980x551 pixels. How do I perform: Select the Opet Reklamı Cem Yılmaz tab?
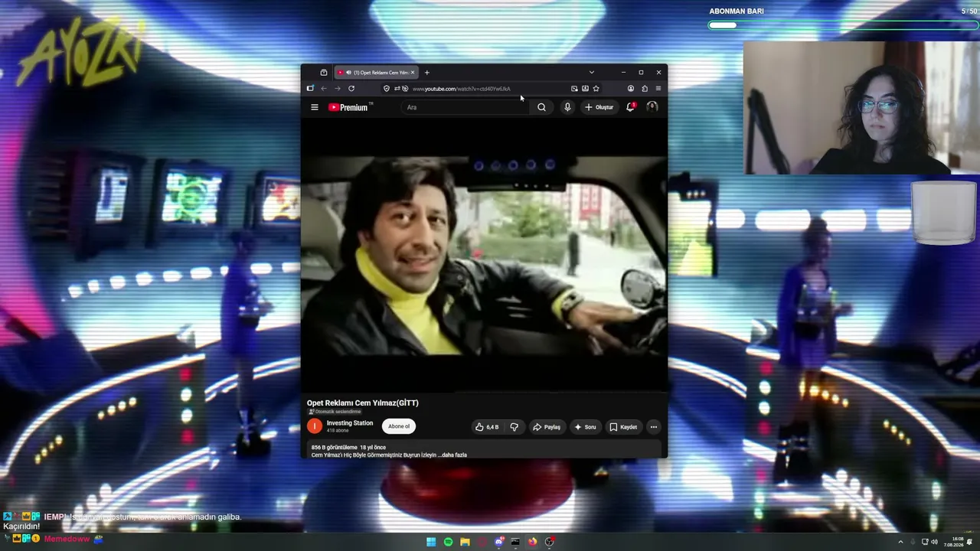pos(376,73)
